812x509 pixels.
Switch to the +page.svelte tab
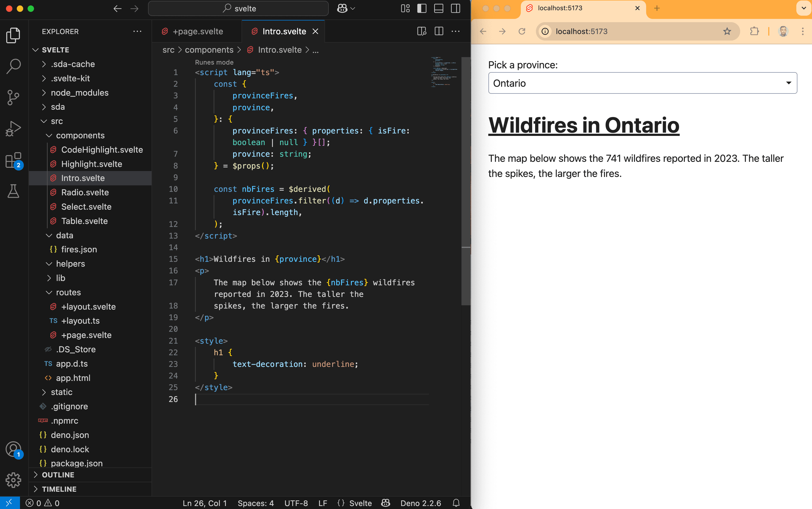[197, 31]
